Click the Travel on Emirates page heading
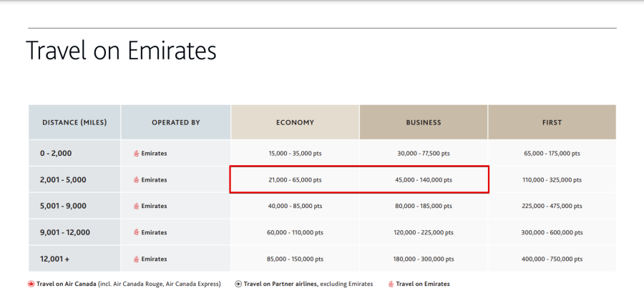644x288 pixels. coord(121,51)
